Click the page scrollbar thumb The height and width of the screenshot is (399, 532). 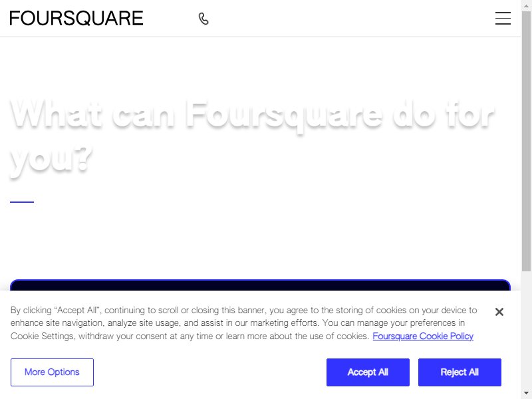(x=526, y=141)
